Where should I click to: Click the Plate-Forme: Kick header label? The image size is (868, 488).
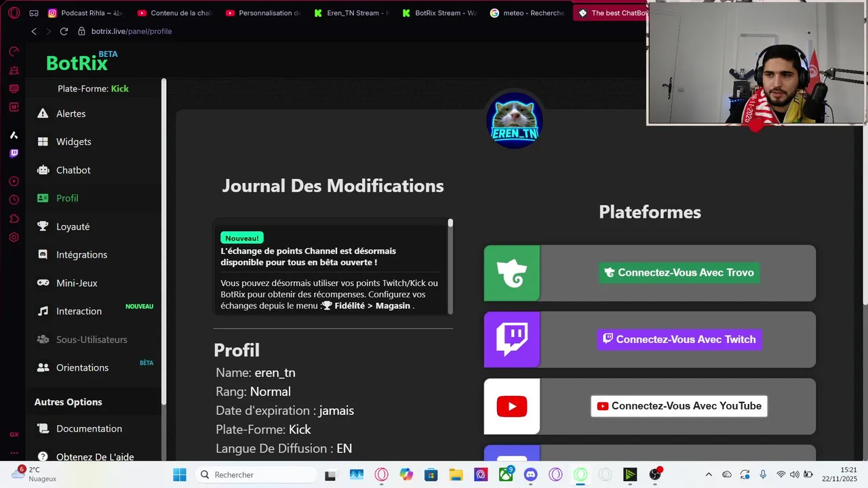(93, 89)
